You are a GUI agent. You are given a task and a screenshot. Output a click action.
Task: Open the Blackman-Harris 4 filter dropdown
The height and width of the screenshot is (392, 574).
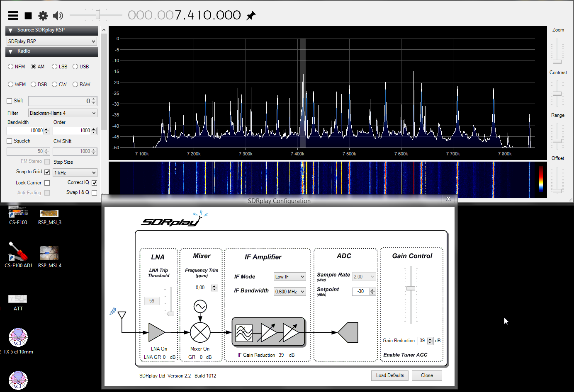63,113
